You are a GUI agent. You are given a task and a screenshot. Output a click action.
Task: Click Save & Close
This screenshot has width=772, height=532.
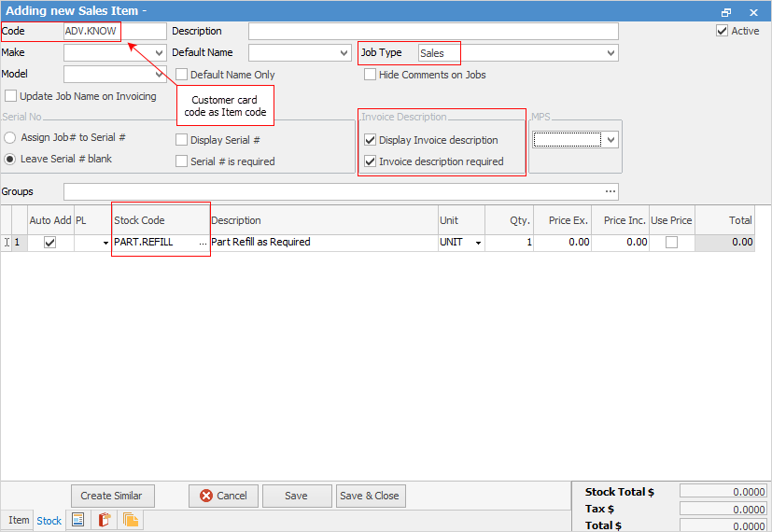pos(371,496)
